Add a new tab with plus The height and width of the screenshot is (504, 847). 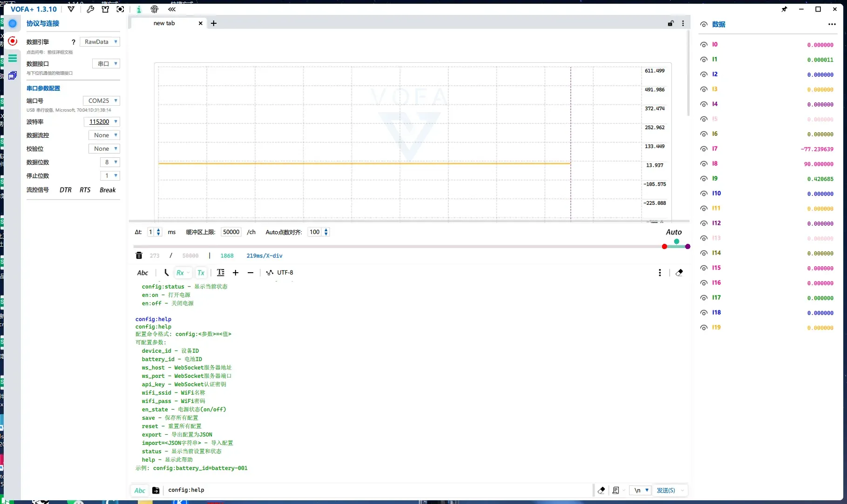[x=214, y=23]
